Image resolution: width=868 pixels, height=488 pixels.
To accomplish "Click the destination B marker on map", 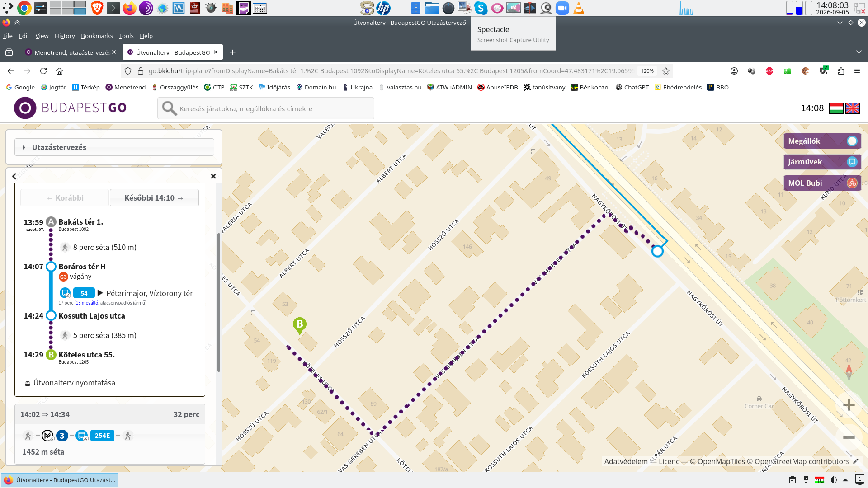I will (x=300, y=325).
